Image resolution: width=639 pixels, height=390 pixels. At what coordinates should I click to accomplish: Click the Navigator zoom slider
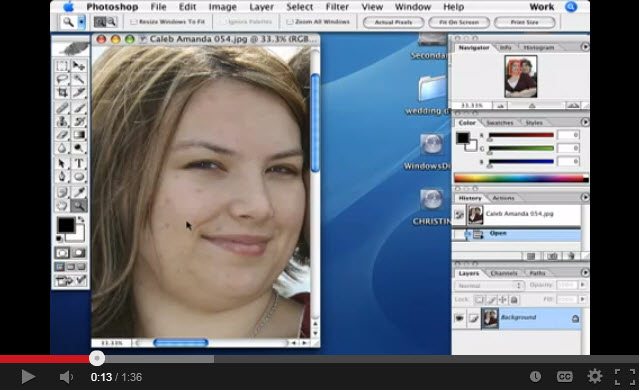coord(532,106)
